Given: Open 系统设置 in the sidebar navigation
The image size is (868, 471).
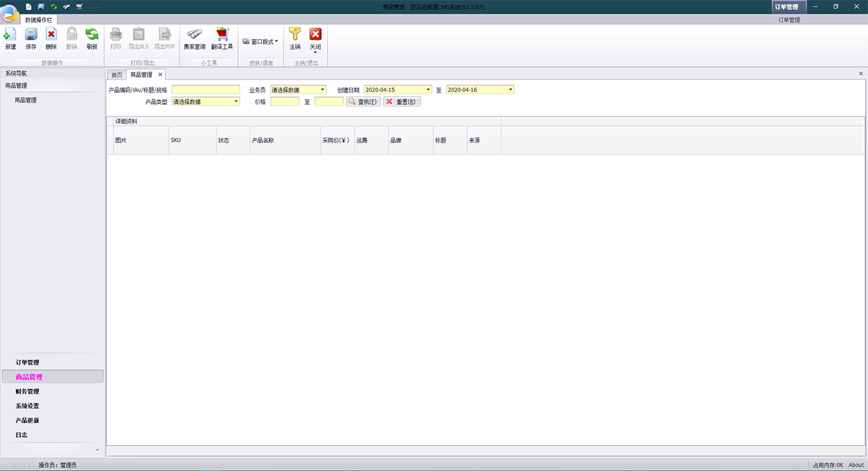Looking at the screenshot, I should [x=27, y=406].
